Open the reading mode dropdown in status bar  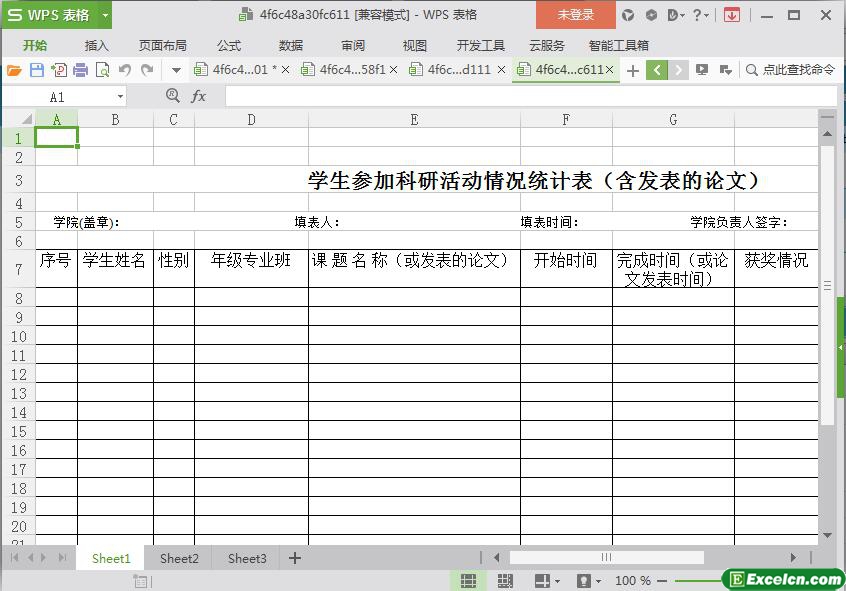coord(557,581)
